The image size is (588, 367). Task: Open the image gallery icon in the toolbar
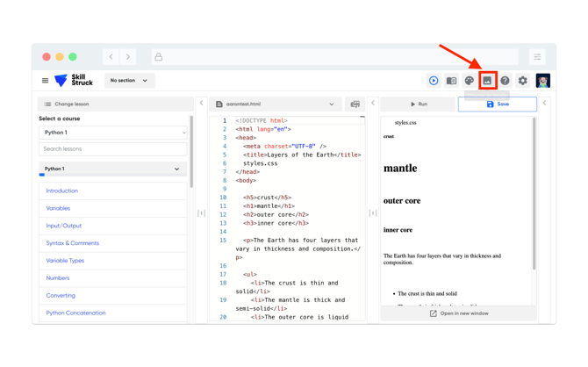click(x=487, y=81)
